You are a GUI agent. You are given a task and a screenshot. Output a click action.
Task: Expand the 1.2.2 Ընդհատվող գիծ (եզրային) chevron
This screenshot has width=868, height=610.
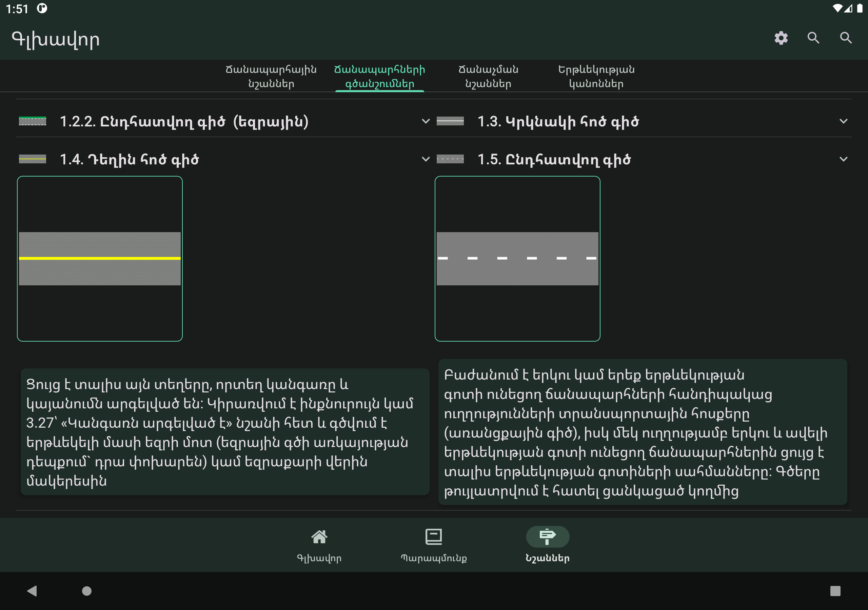click(426, 121)
